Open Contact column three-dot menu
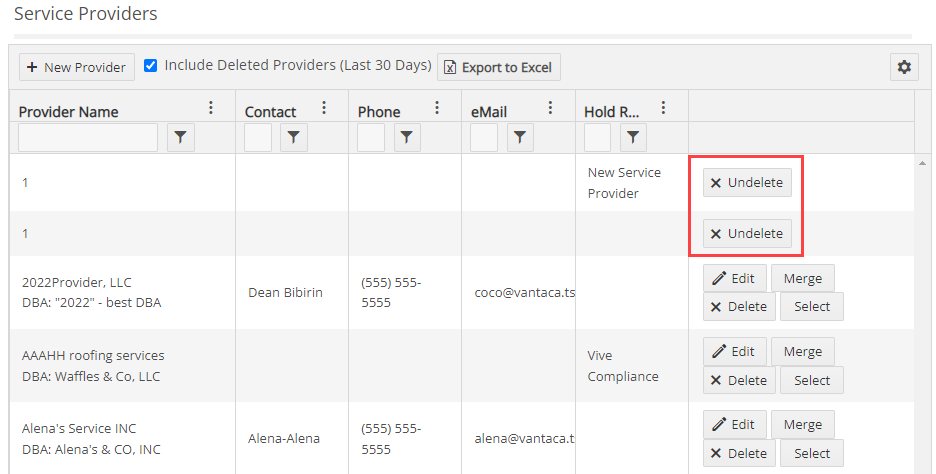Viewport: 936px width, 474px height. coord(324,107)
